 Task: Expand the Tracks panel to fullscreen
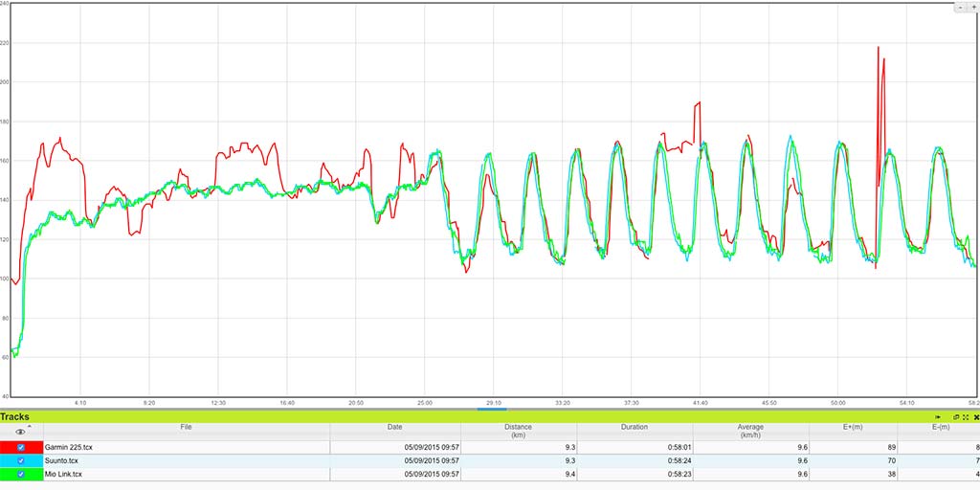click(966, 417)
